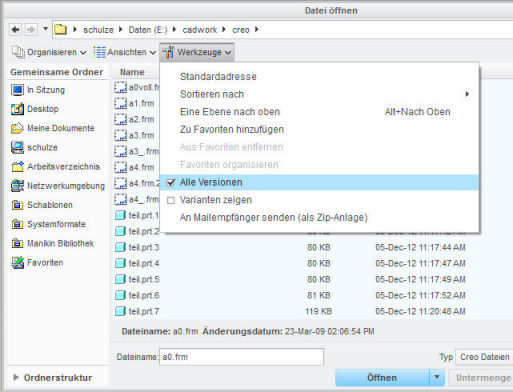The width and height of the screenshot is (513, 392).
Task: Select the a1.frm format file icon
Action: (x=120, y=103)
